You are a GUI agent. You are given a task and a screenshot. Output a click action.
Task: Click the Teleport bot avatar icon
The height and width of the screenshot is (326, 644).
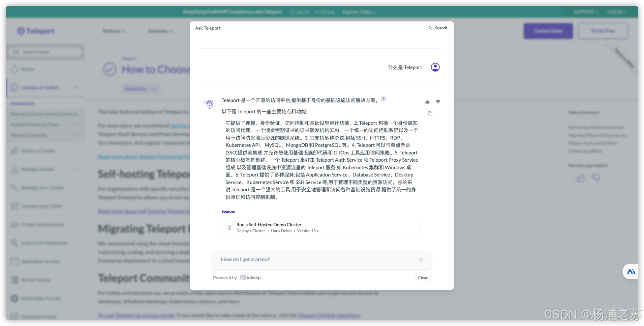tap(209, 104)
